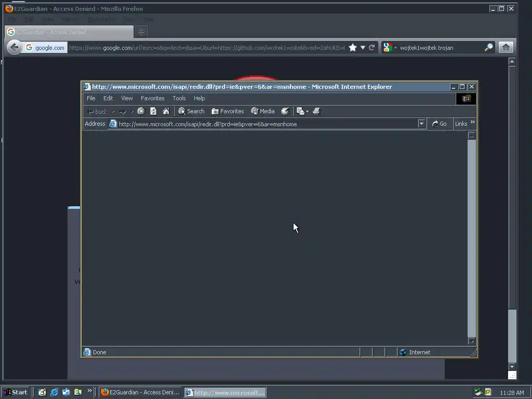Click the yellow tray icon beside the clock
Screen dimensions: 532x399
click(488, 392)
